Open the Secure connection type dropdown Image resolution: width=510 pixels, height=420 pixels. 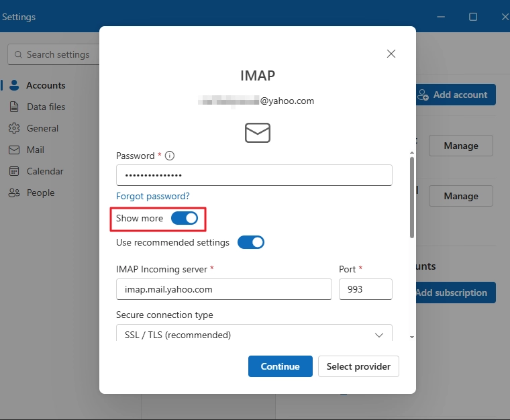point(254,333)
